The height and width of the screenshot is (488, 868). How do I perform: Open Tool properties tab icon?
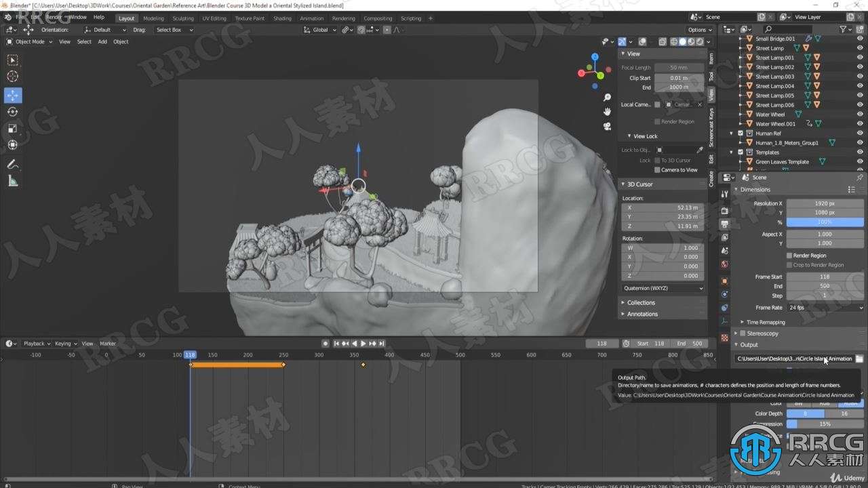(x=724, y=195)
